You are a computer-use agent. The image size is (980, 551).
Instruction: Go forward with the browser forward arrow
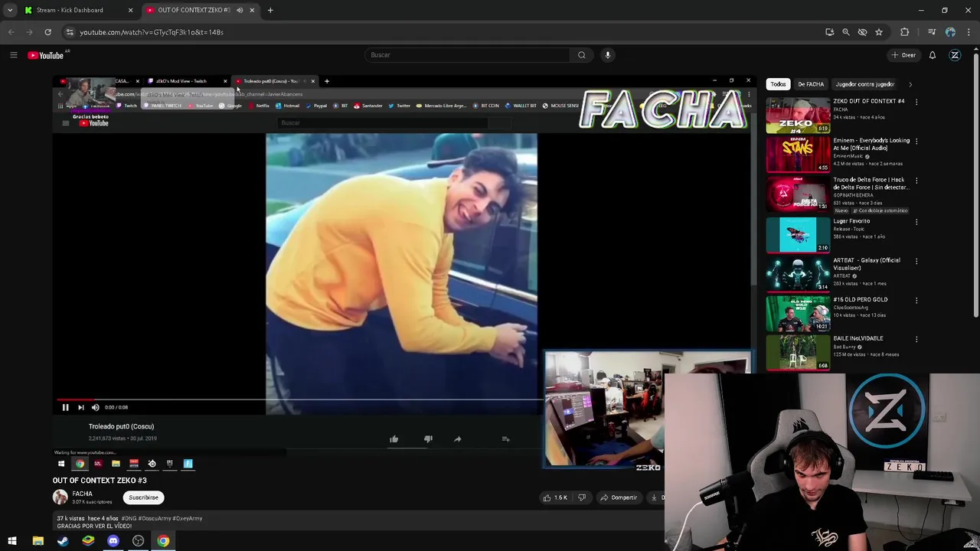point(29,32)
